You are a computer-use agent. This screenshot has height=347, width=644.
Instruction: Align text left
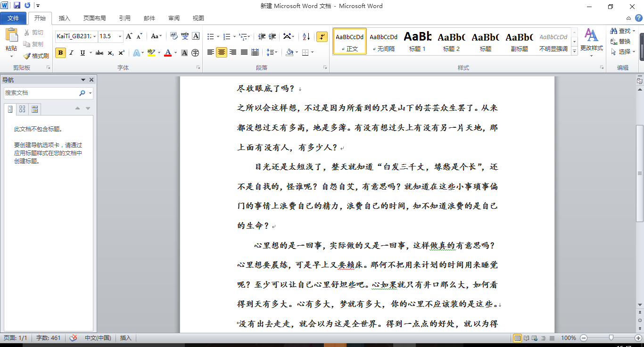click(211, 52)
